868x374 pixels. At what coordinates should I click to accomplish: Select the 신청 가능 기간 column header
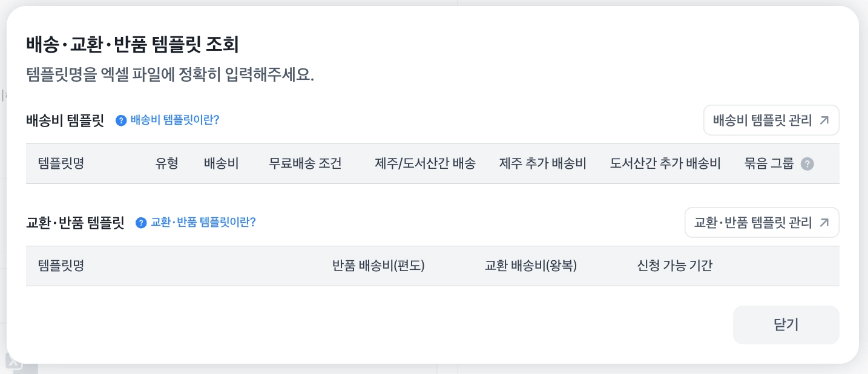pyautogui.click(x=674, y=266)
